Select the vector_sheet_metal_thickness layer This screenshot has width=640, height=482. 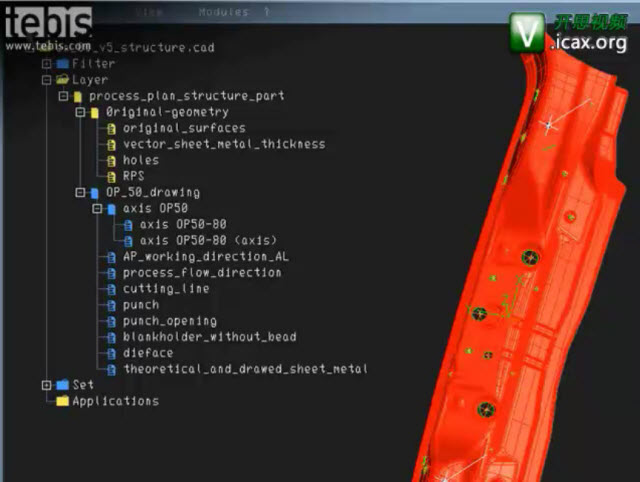pos(224,144)
